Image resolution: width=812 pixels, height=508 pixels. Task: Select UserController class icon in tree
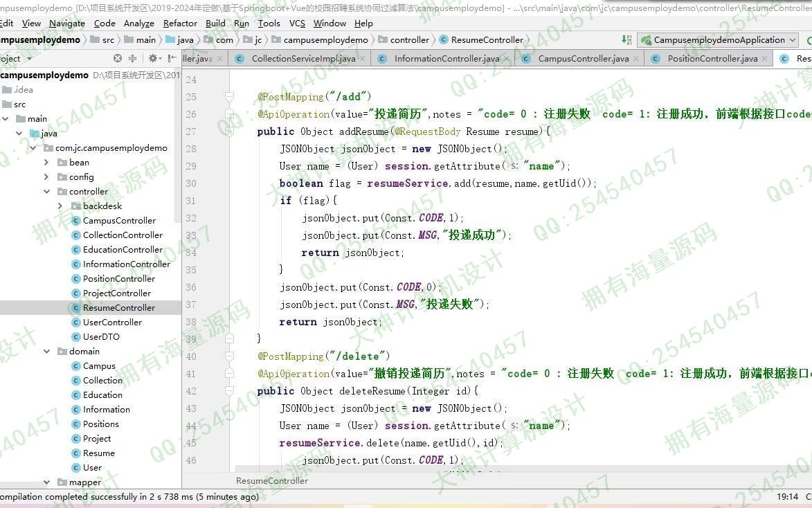(x=75, y=322)
